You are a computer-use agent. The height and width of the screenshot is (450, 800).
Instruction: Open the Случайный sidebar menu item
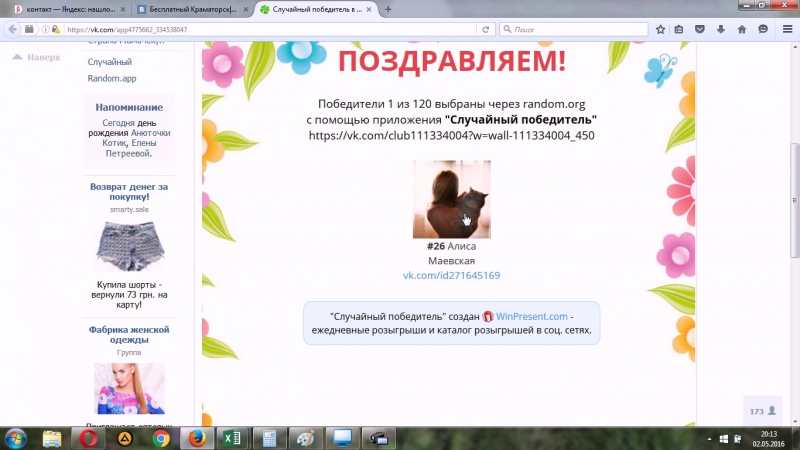(x=110, y=62)
